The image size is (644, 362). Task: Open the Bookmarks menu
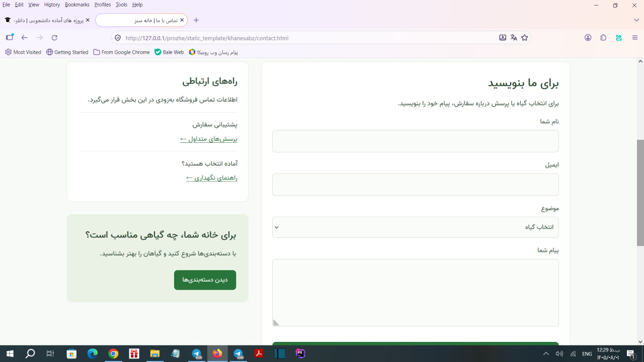[77, 5]
